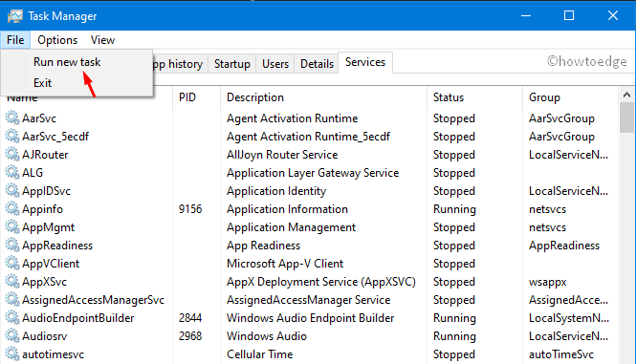Click the gear icon next to AJRouter
The height and width of the screenshot is (364, 636).
[x=12, y=155]
